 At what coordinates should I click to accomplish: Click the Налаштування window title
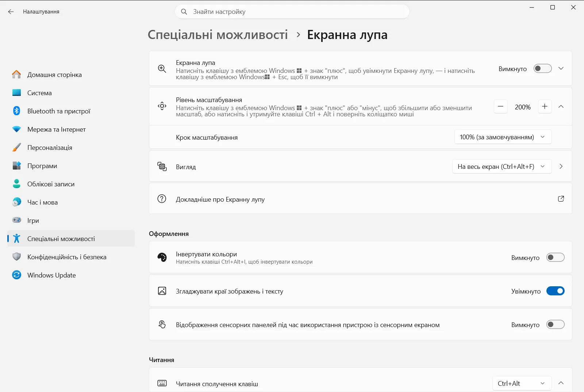pyautogui.click(x=41, y=12)
